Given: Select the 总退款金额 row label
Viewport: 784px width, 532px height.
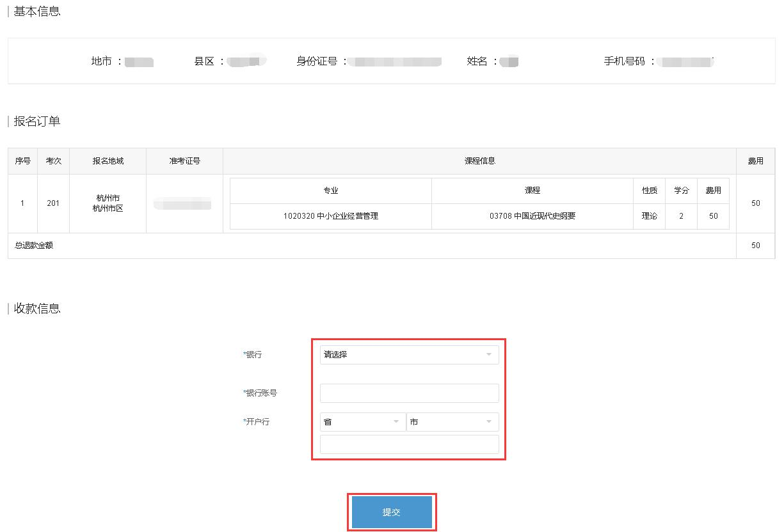Looking at the screenshot, I should pos(35,246).
